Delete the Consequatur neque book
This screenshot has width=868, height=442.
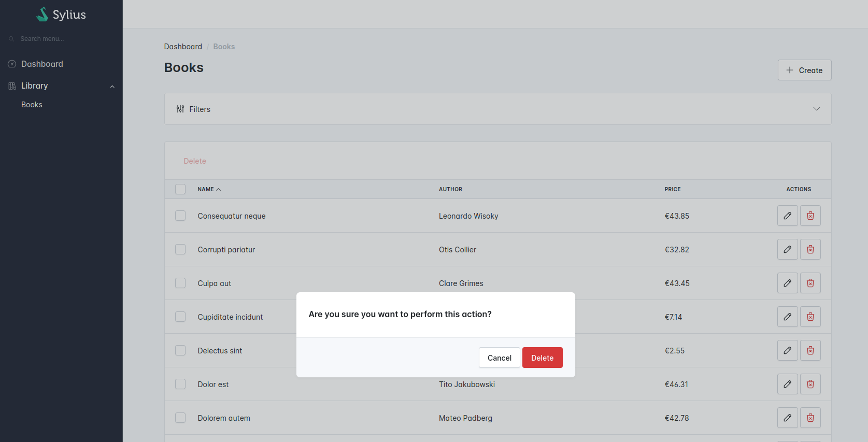pos(810,216)
